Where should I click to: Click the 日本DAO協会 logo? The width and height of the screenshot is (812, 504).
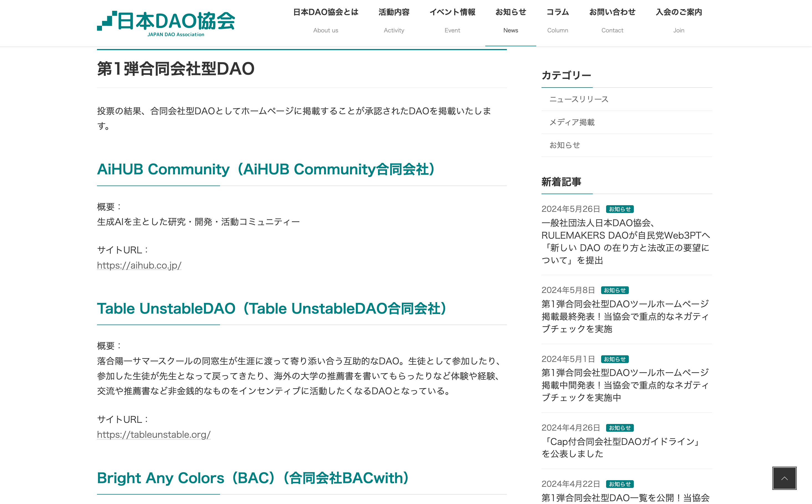coord(166,24)
